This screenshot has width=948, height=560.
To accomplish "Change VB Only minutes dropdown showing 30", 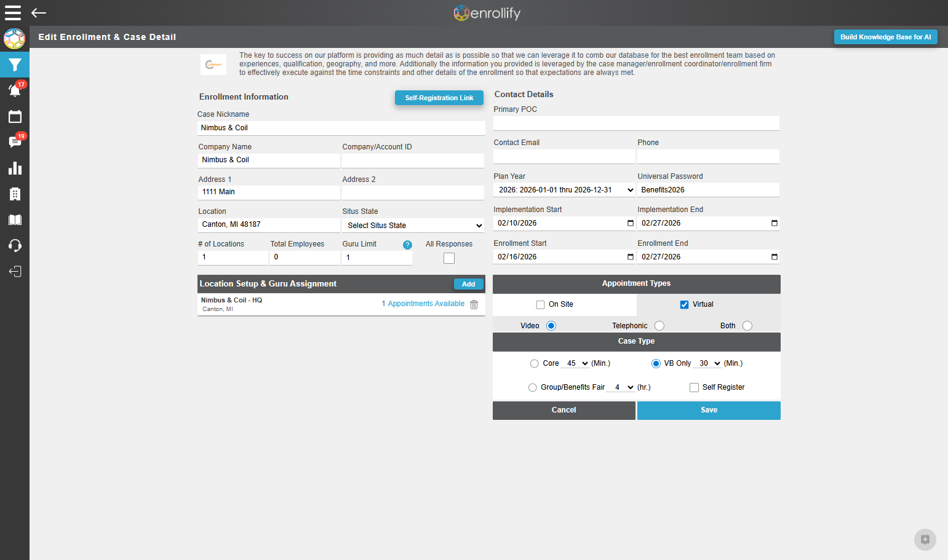I will pyautogui.click(x=707, y=363).
